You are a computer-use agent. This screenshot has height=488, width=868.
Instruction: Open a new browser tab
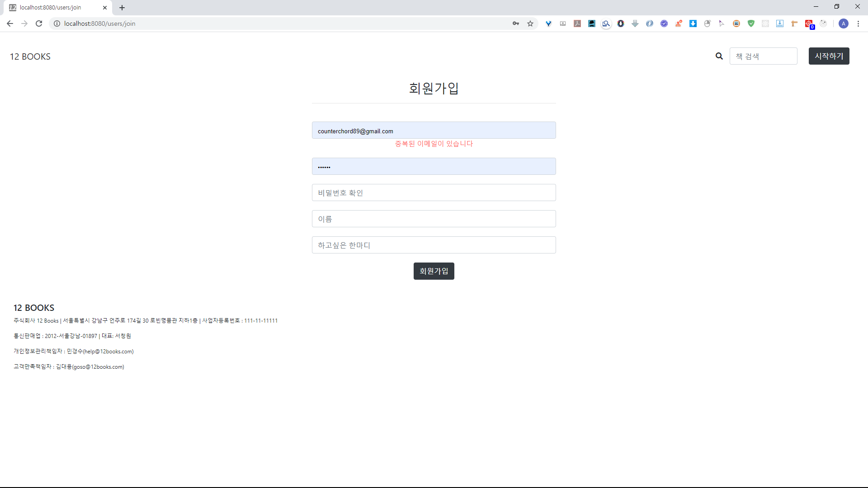(x=122, y=8)
